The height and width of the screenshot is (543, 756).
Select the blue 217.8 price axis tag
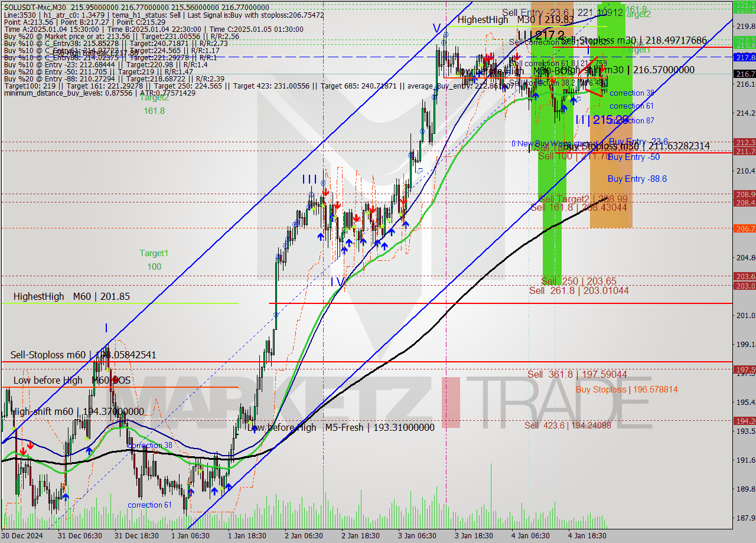click(x=744, y=57)
